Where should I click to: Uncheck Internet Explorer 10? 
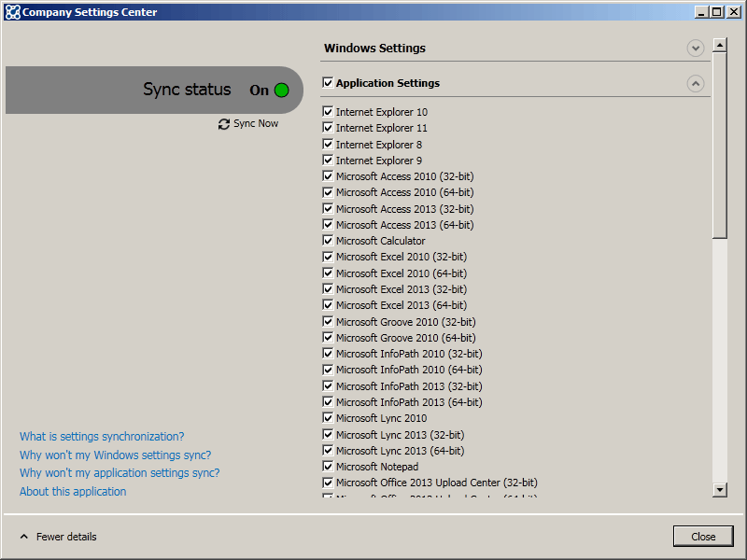pyautogui.click(x=328, y=112)
